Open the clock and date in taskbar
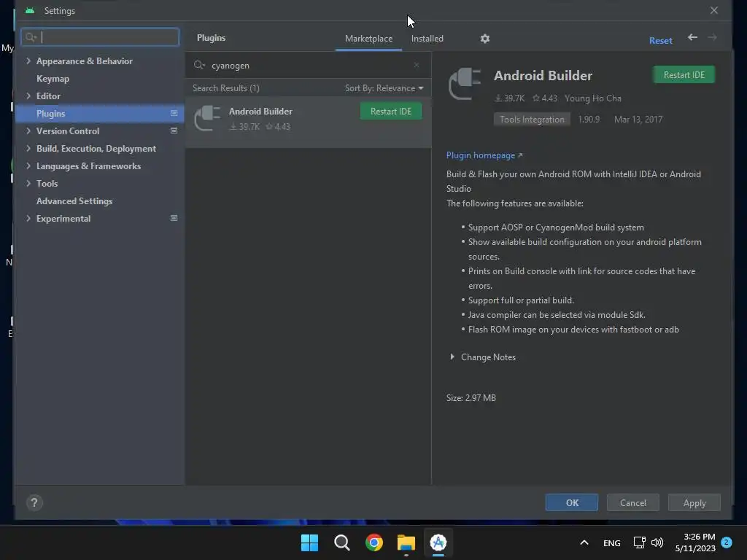747x560 pixels. click(x=695, y=542)
